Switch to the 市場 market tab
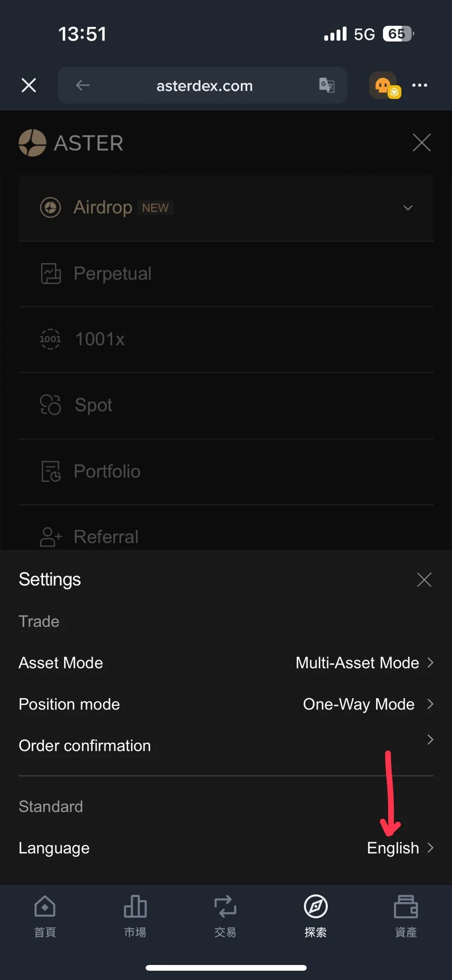The height and width of the screenshot is (980, 452). [135, 915]
